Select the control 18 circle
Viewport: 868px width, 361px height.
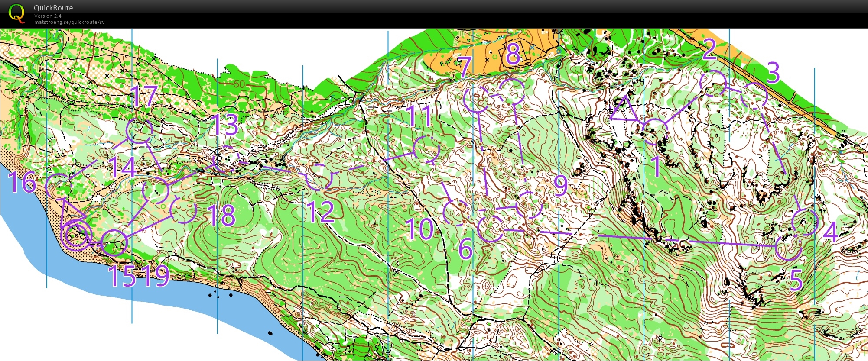183,210
